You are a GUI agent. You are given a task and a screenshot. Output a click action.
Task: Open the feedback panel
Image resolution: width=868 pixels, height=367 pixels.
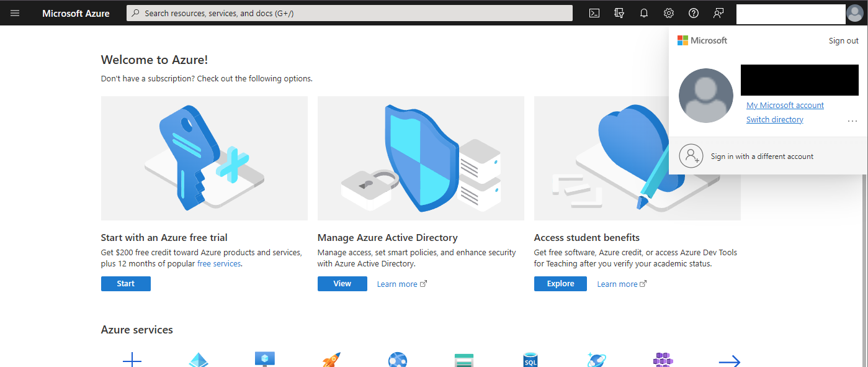click(x=718, y=12)
